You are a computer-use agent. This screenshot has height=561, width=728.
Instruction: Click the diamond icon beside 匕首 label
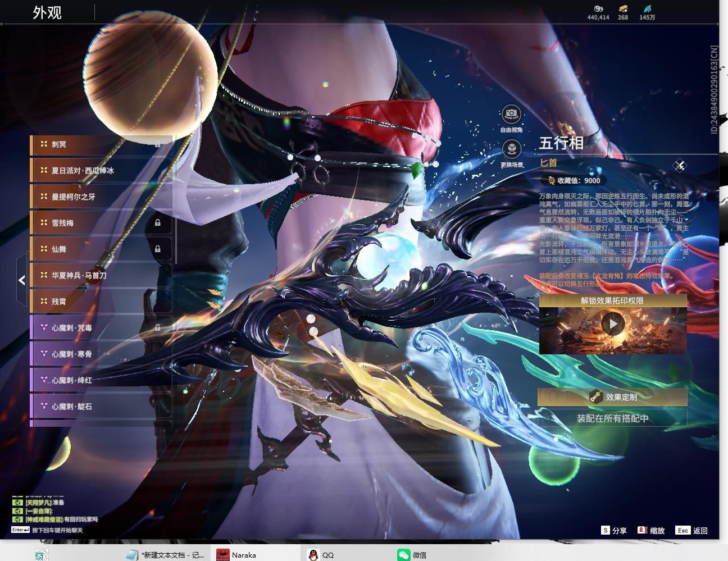click(680, 165)
